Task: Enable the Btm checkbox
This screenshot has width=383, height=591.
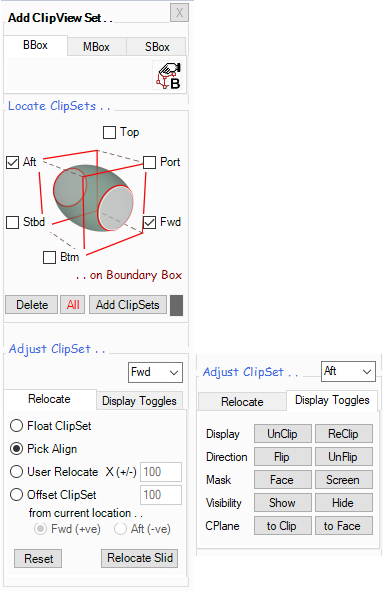Action: (x=49, y=257)
